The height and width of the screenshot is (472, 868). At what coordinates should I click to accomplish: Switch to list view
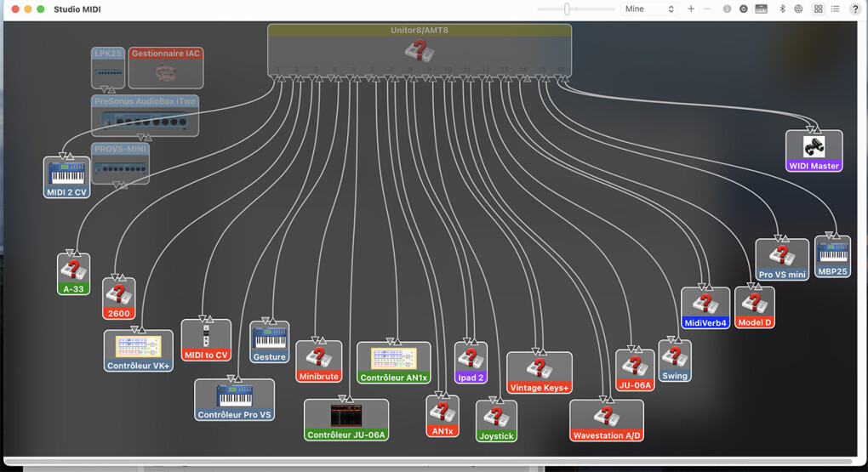[x=836, y=9]
